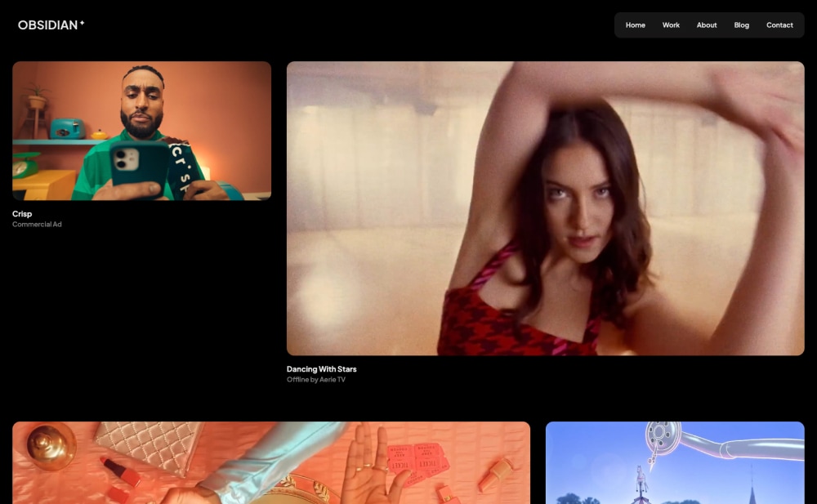Click the OBSIDIAN logo
This screenshot has height=504, width=817.
tap(51, 25)
